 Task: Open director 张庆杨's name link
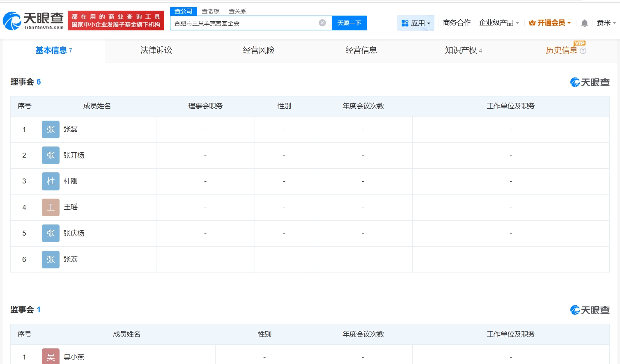tap(74, 233)
